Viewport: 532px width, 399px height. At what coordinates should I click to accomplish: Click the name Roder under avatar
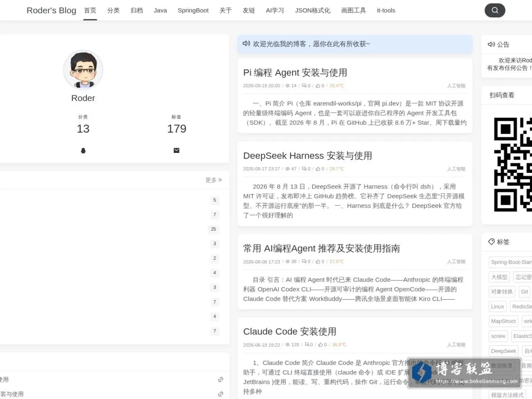tap(83, 98)
